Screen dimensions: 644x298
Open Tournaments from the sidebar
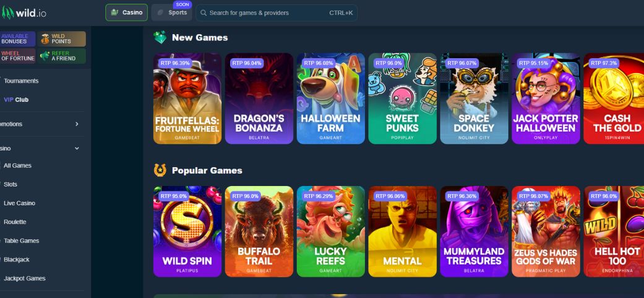pyautogui.click(x=21, y=81)
